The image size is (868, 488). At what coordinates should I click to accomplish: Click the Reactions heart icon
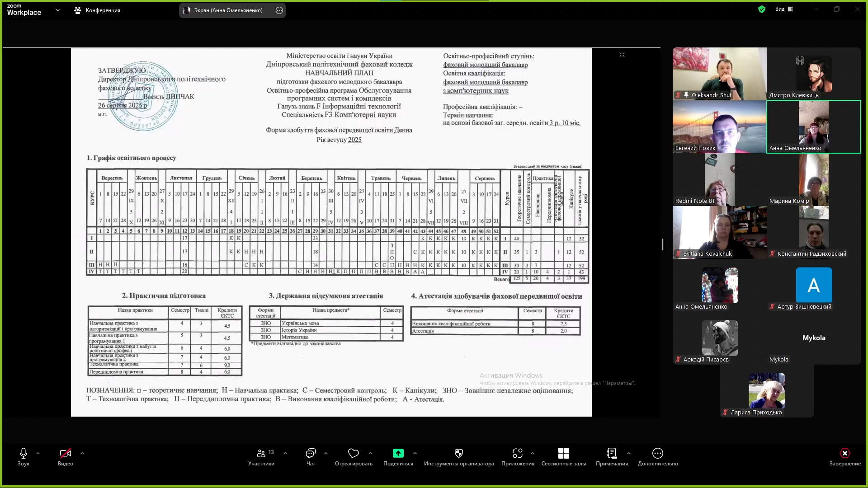(354, 453)
